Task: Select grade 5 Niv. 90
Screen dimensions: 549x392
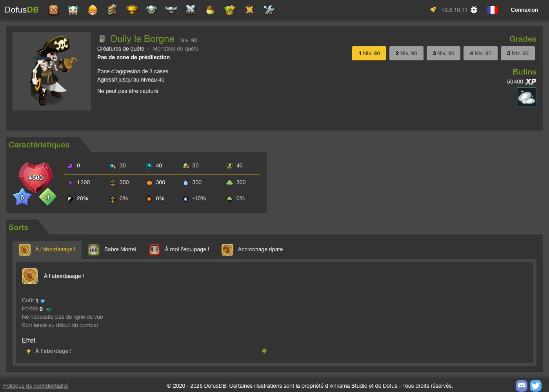Action: 518,53
